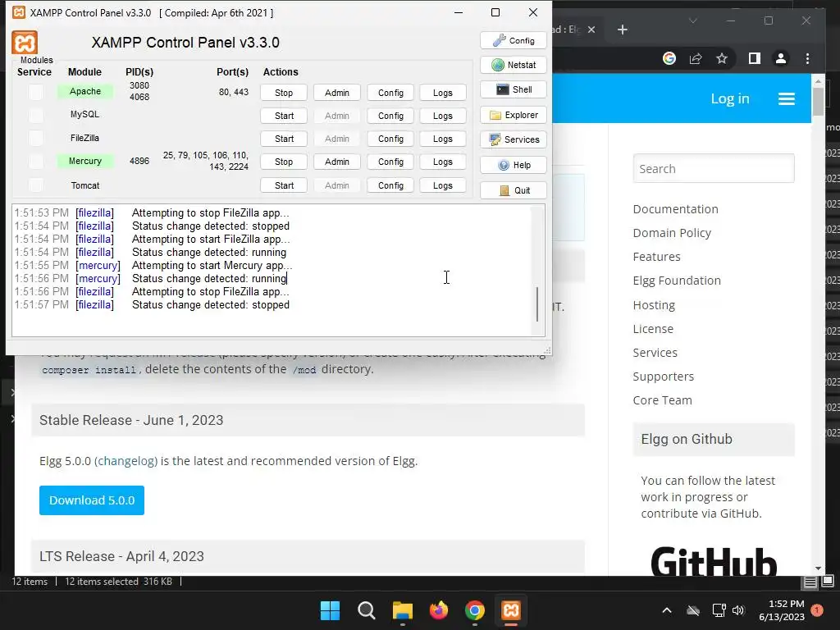Click Download 5.0.0 button
This screenshot has height=630, width=840.
(x=92, y=500)
